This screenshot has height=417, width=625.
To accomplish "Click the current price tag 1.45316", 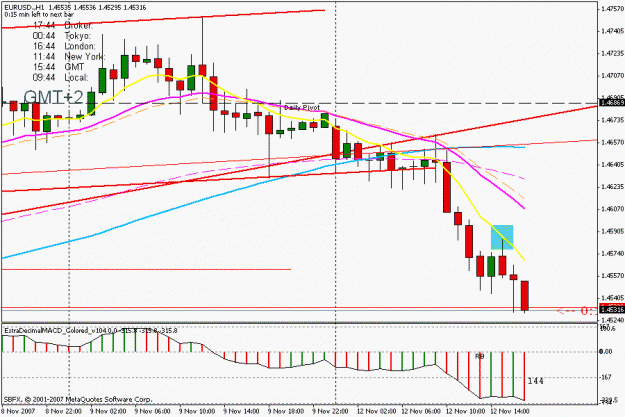I will point(612,309).
